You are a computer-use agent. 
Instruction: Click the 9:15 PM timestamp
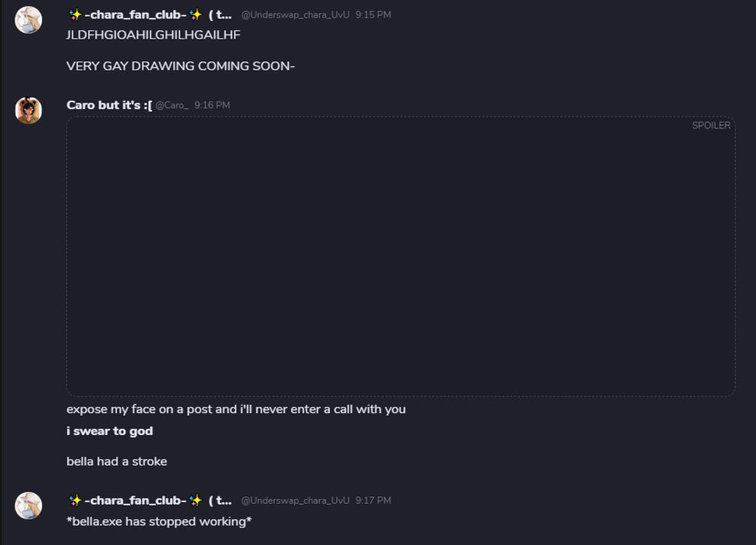point(373,15)
